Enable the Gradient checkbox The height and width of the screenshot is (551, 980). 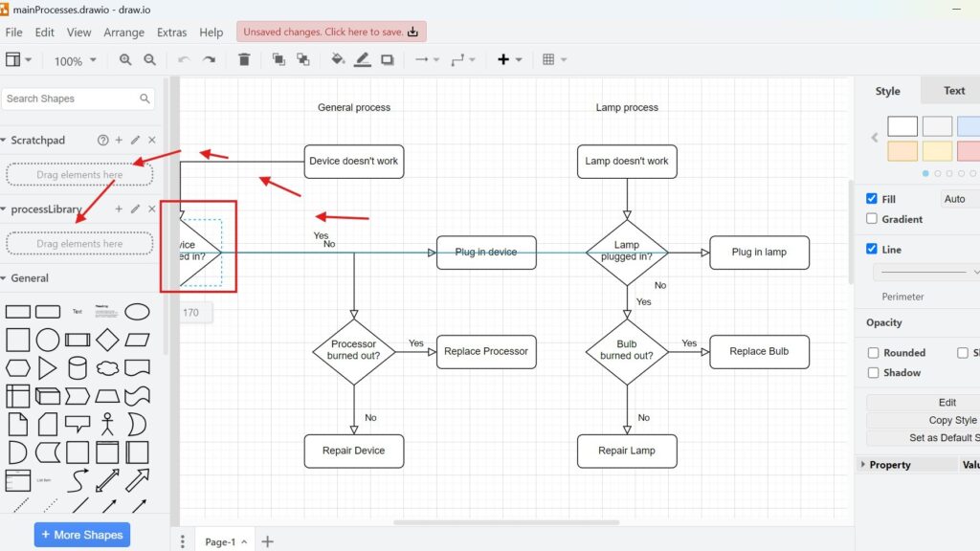(872, 219)
